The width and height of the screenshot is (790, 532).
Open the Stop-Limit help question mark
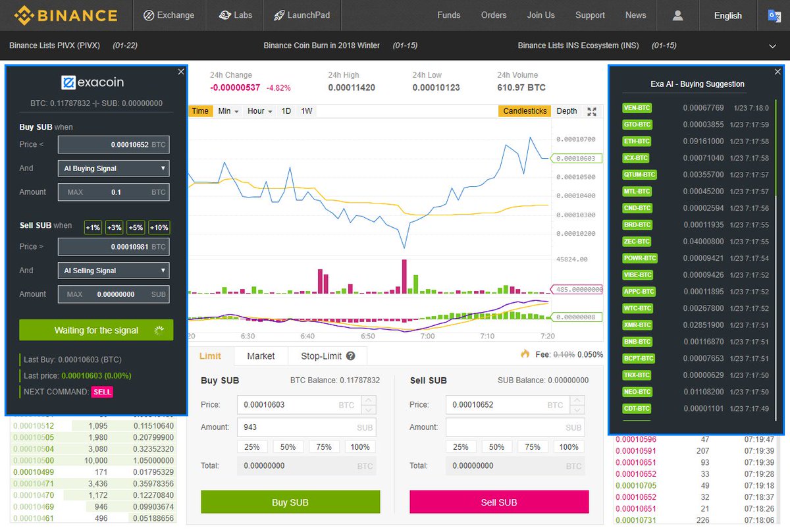[x=350, y=356]
